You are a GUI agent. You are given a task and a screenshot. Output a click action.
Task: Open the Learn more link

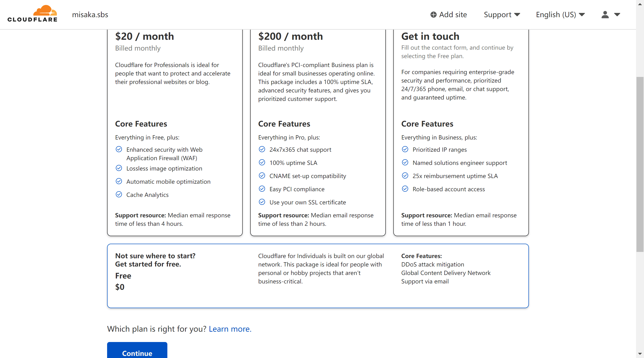point(230,329)
